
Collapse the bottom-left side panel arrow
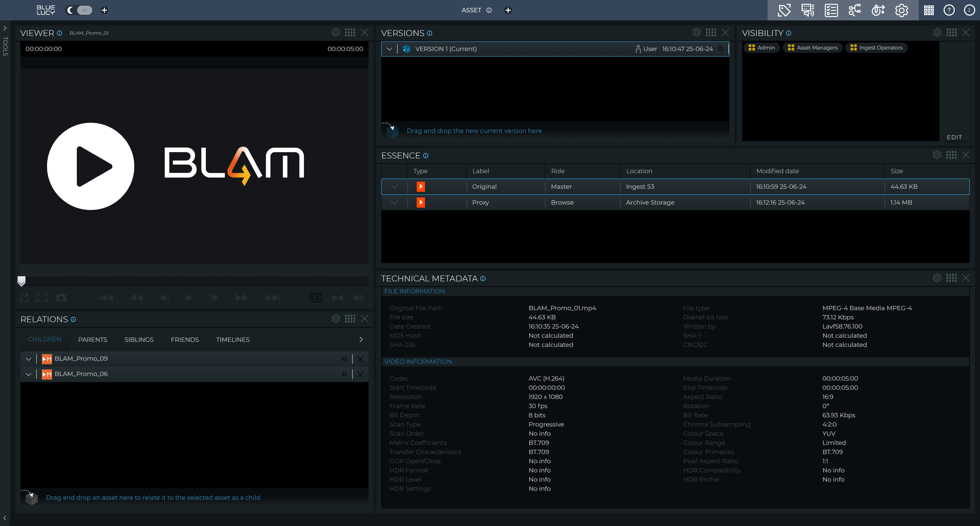tap(5, 518)
